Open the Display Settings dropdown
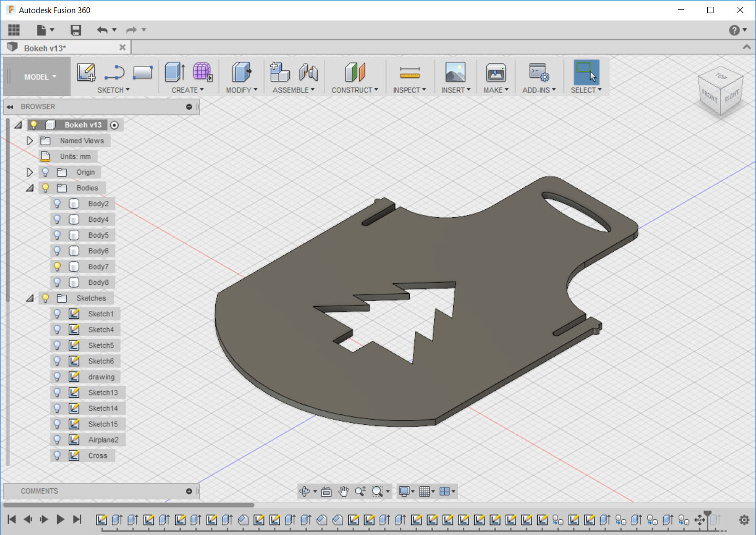756x535 pixels. tap(407, 491)
